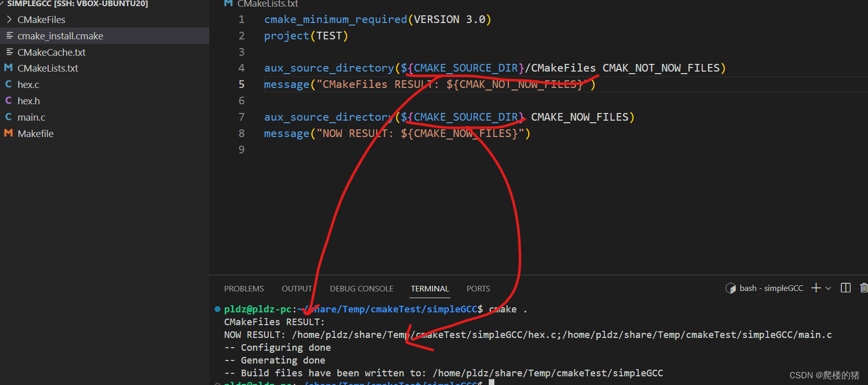Click message on line 8
This screenshot has height=385, width=868.
click(x=287, y=133)
